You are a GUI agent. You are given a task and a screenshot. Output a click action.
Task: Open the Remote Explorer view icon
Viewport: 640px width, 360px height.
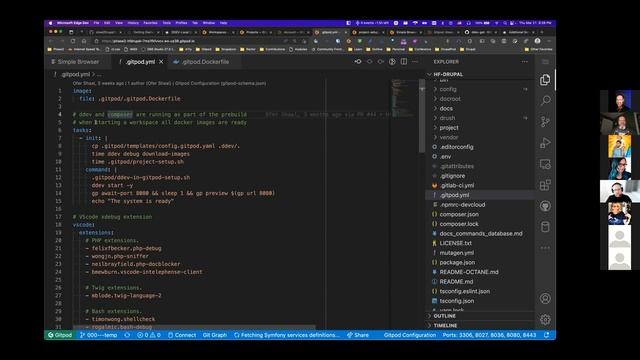(545, 164)
